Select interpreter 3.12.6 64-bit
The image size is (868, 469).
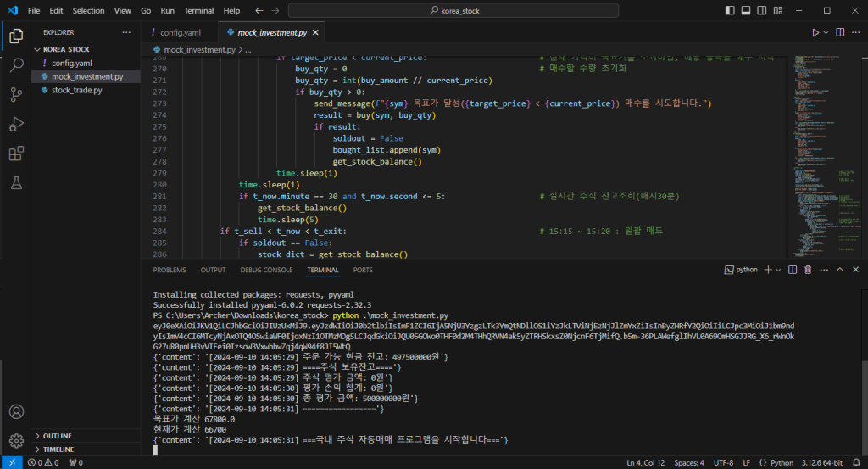click(x=822, y=462)
